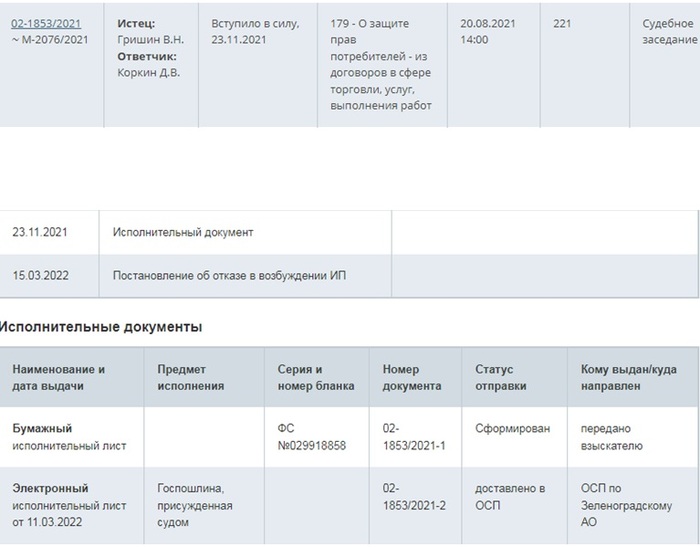Click the 'Судебное заседание' event cell
The image size is (700, 547).
point(669,31)
